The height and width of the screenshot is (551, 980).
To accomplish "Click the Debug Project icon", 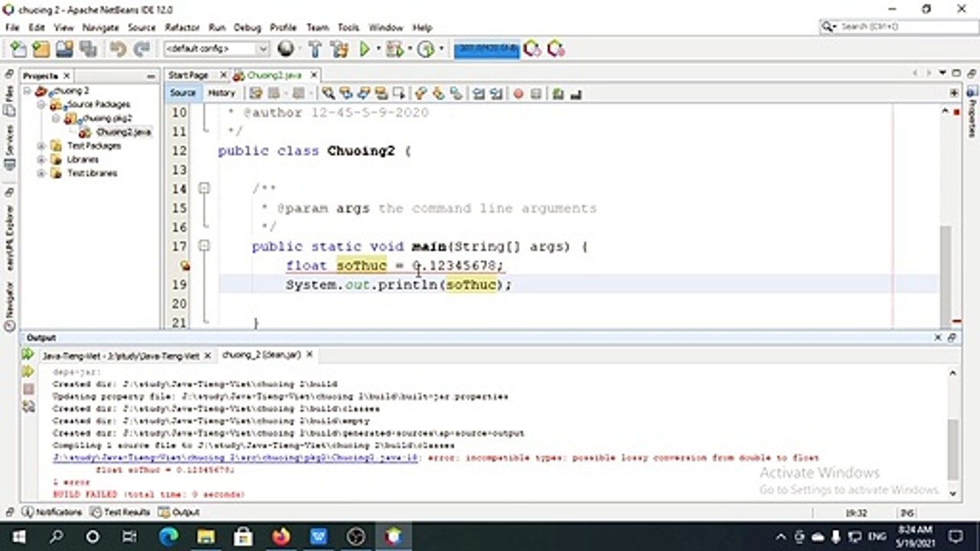I will coord(395,49).
